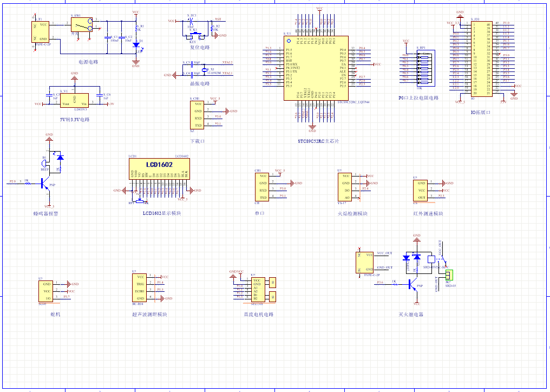Click the S_RP1 pull-up resistor array
The image size is (550, 392).
tap(426, 68)
